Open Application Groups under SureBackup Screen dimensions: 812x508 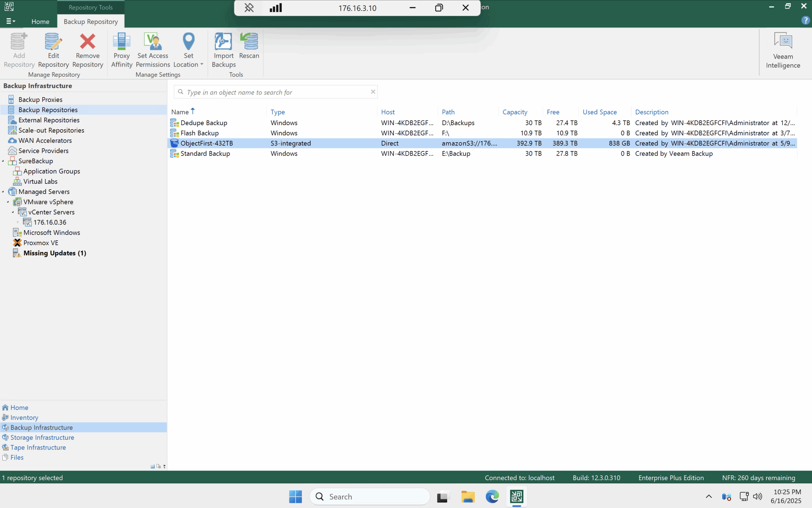(x=52, y=171)
